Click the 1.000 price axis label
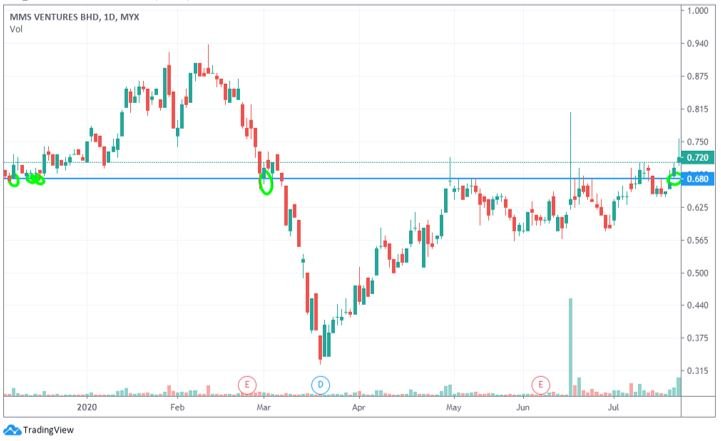 696,10
